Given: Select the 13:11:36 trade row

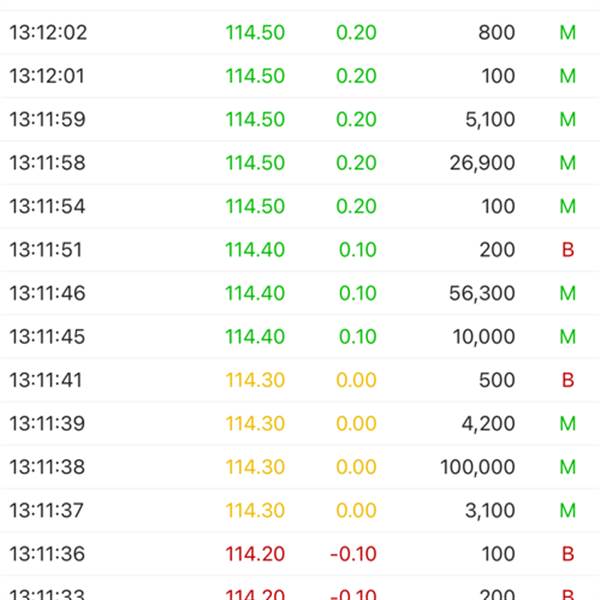Looking at the screenshot, I should click(x=300, y=554).
